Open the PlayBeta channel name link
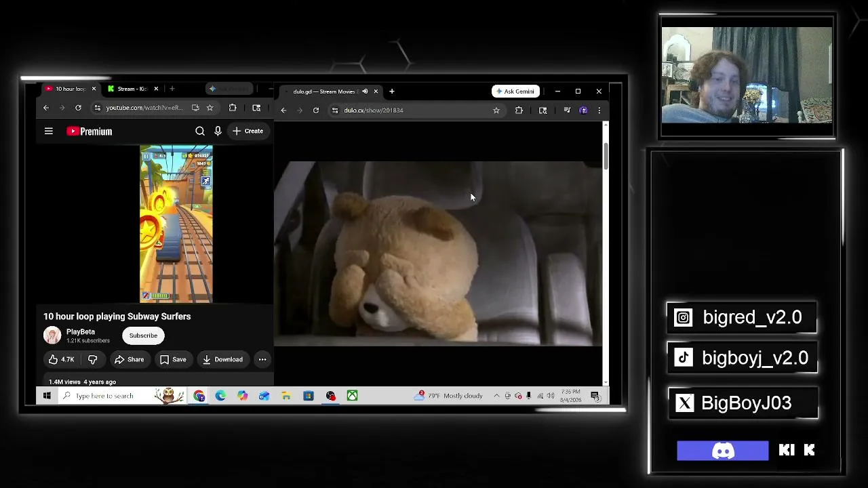The image size is (868, 488). pyautogui.click(x=81, y=332)
